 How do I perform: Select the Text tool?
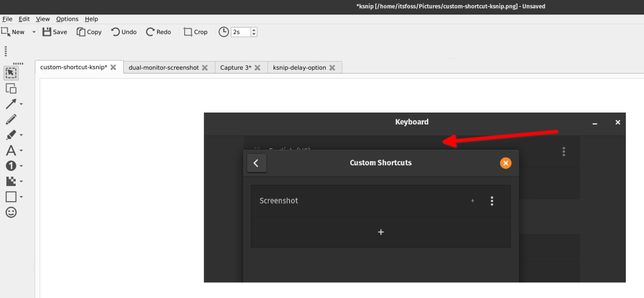point(11,151)
